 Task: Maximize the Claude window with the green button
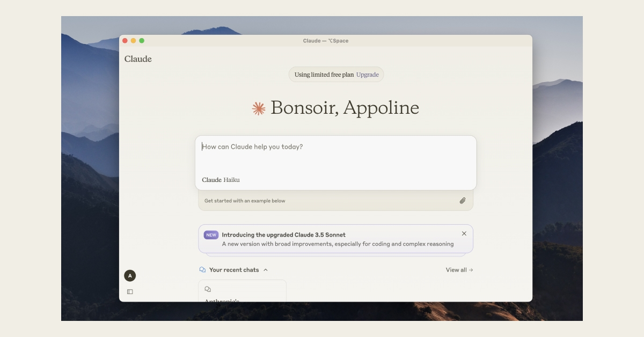142,41
